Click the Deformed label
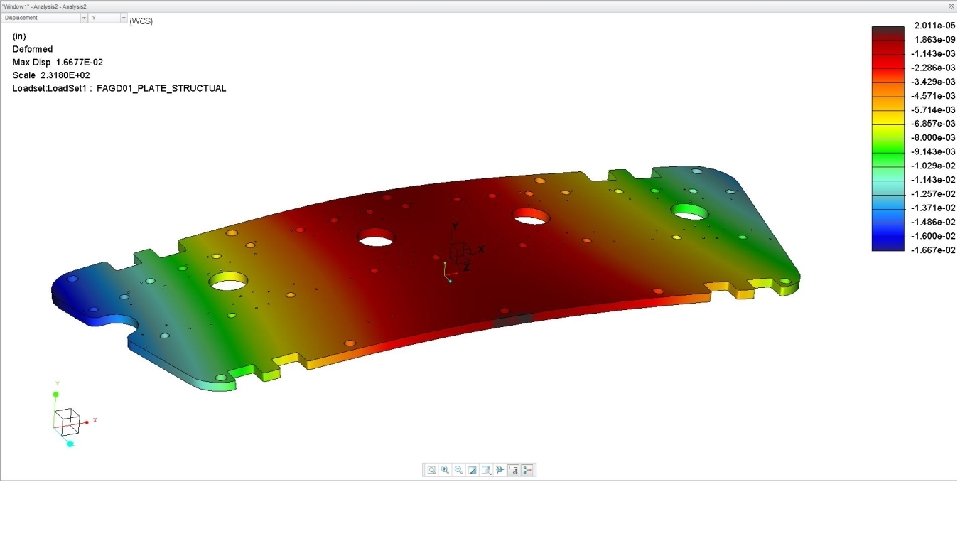960x540 pixels. (x=32, y=49)
